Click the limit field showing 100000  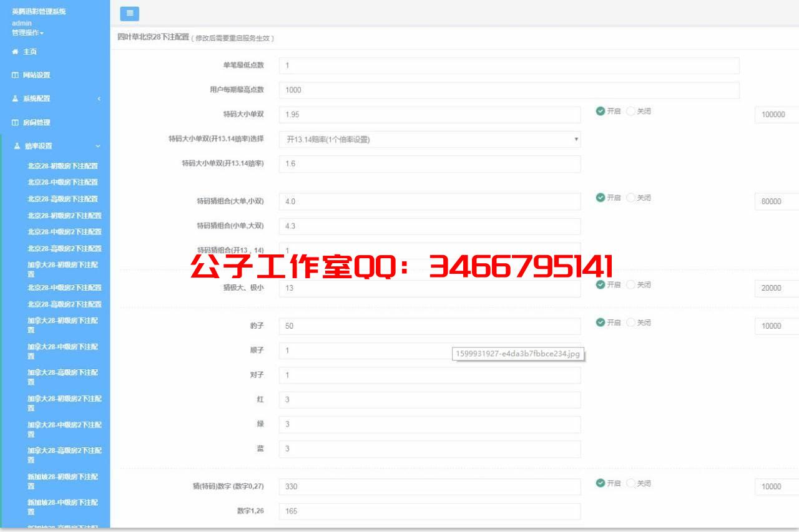[777, 115]
